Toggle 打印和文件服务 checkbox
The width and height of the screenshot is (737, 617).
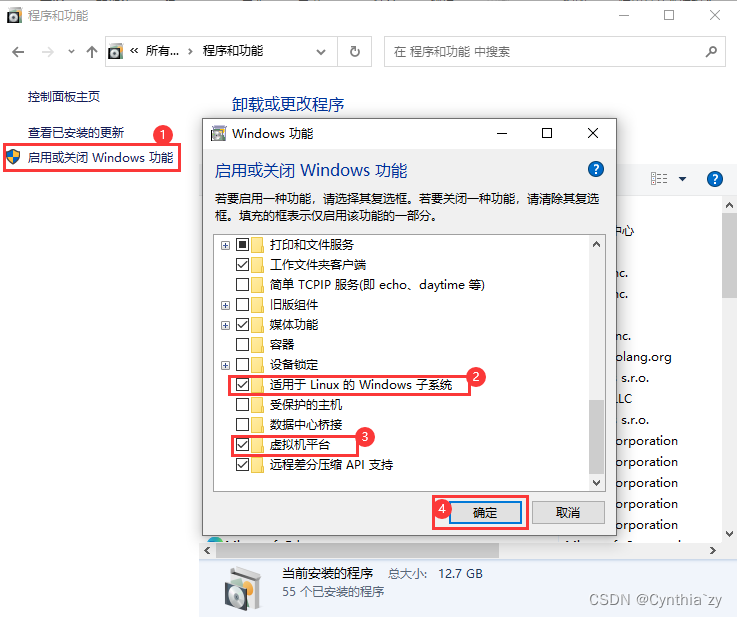(243, 244)
